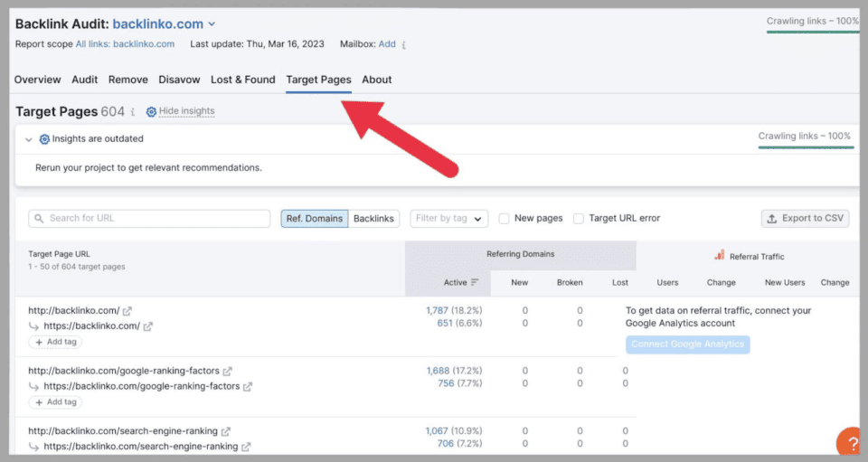
Task: Open external link icon for https://backlinko.com/google-ranking-factors
Action: tap(248, 387)
